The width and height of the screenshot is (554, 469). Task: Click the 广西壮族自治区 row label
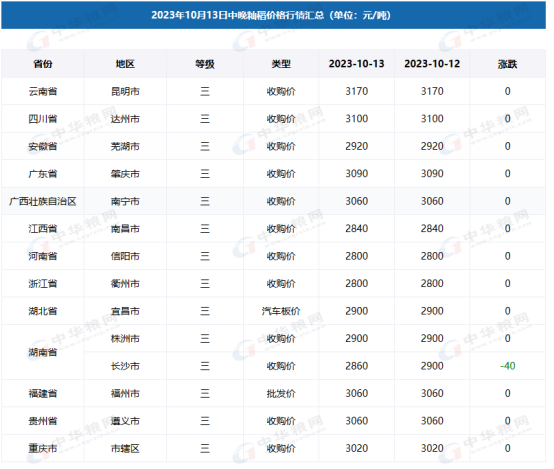[43, 201]
